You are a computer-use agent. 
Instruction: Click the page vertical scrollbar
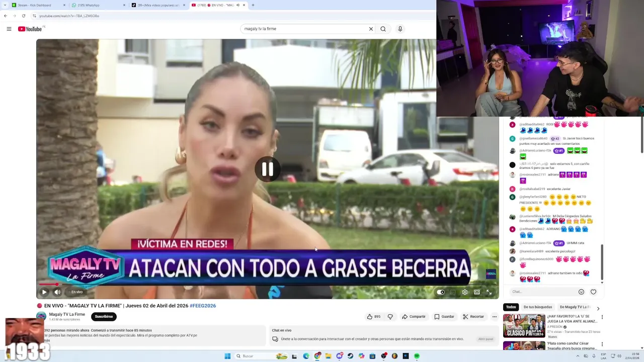[x=641, y=136]
